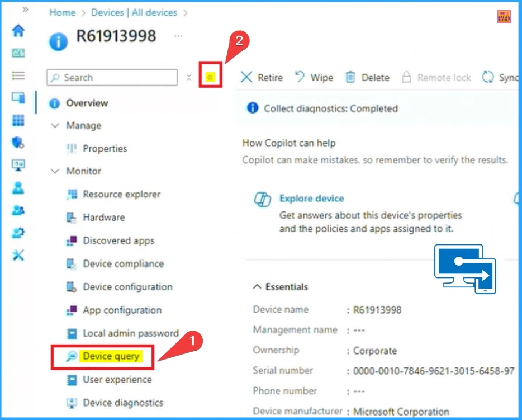Open User experience menu item
The width and height of the screenshot is (522, 420).
117,380
